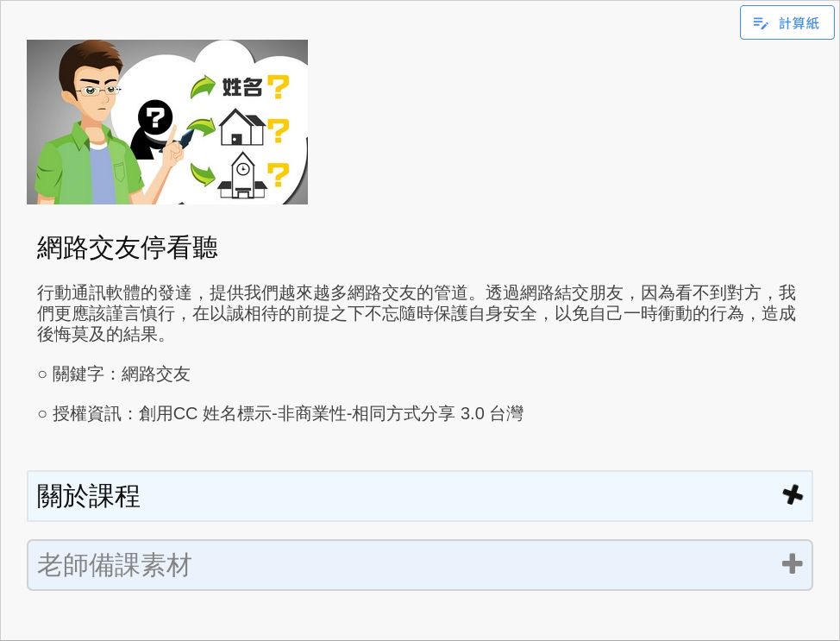This screenshot has width=840, height=641.
Task: Click the house icon in the thumbnail
Action: point(242,127)
